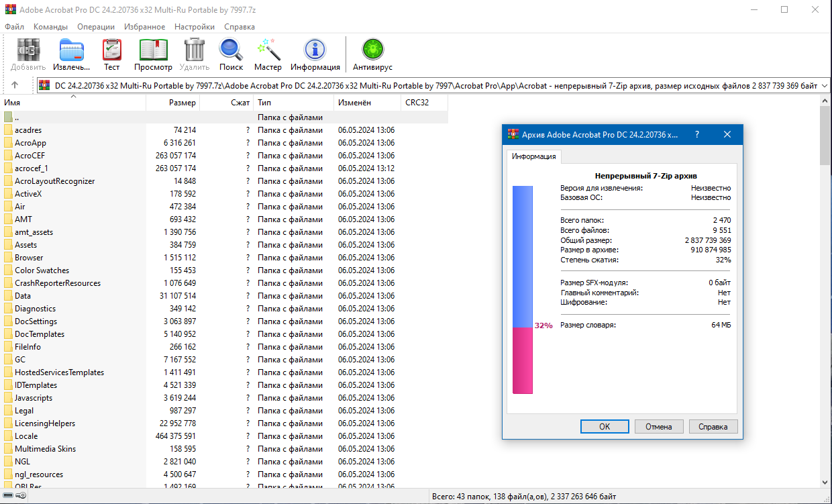
Task: Open the Избранное menu
Action: pyautogui.click(x=144, y=27)
